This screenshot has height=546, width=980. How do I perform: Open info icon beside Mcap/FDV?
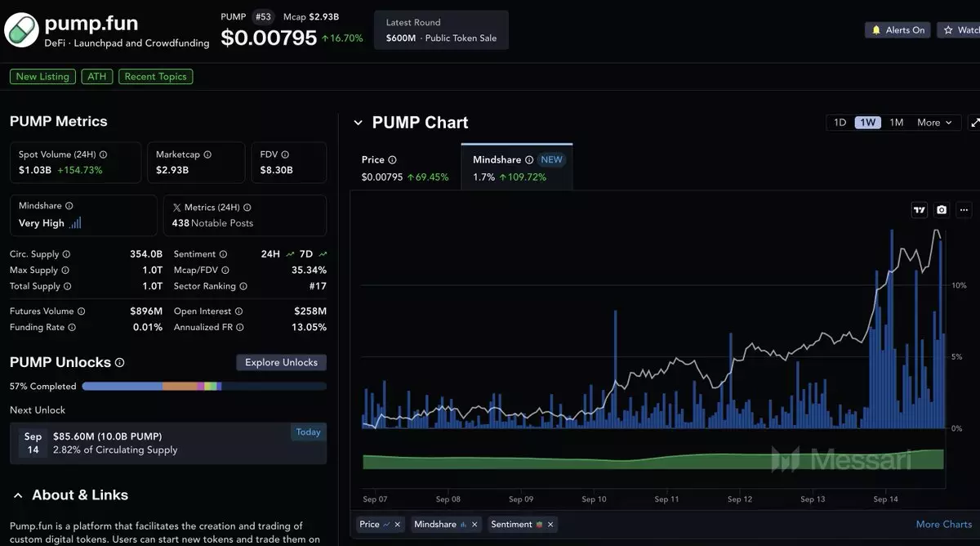225,271
